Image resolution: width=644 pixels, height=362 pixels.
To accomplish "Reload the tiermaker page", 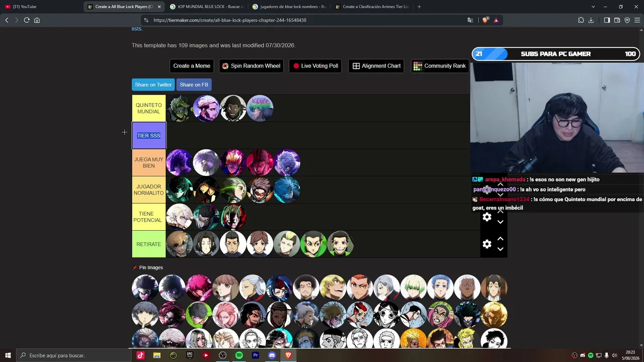I will [x=27, y=20].
